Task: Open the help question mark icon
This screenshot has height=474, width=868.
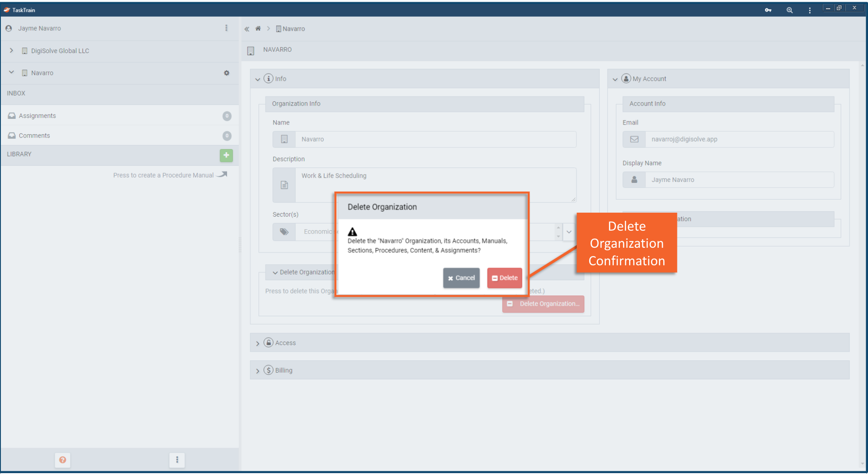Action: click(x=63, y=460)
